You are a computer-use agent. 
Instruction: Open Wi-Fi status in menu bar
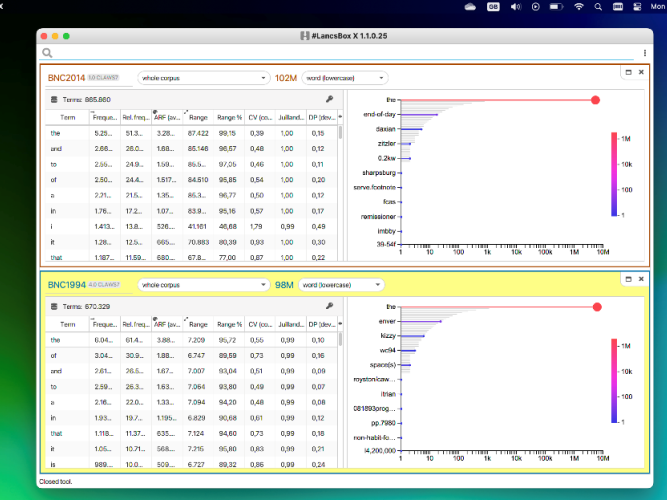coord(579,6)
